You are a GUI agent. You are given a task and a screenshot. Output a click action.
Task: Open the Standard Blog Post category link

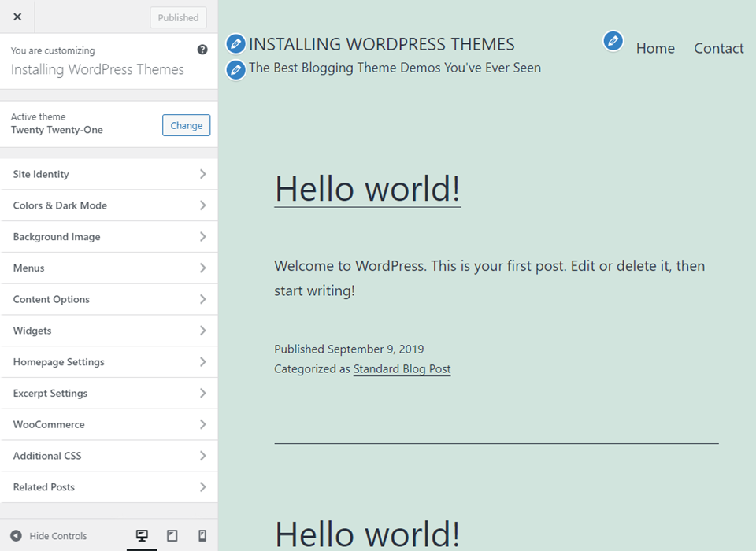(x=402, y=368)
